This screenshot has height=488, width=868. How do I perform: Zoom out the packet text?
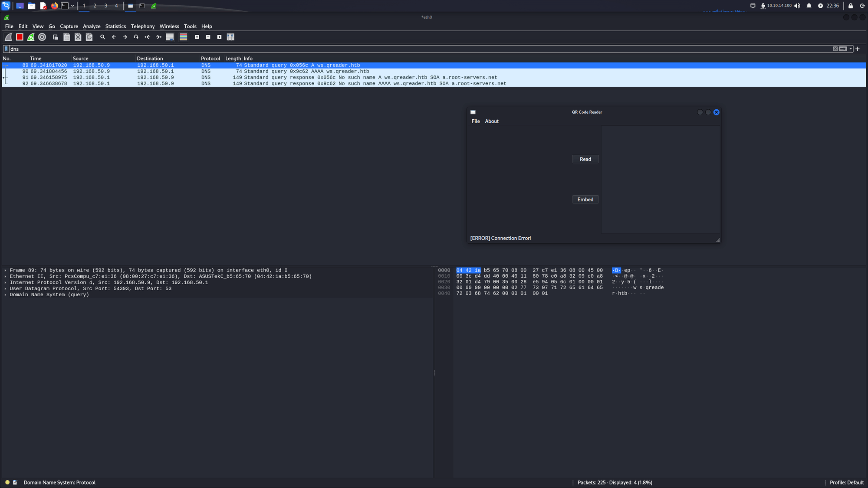[208, 37]
